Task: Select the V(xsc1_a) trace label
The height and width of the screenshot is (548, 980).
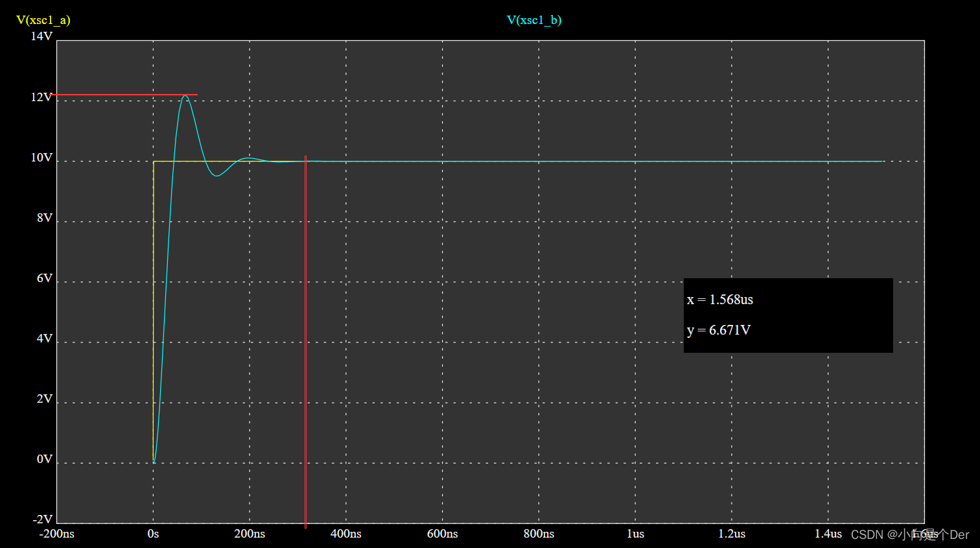Action: click(x=43, y=20)
